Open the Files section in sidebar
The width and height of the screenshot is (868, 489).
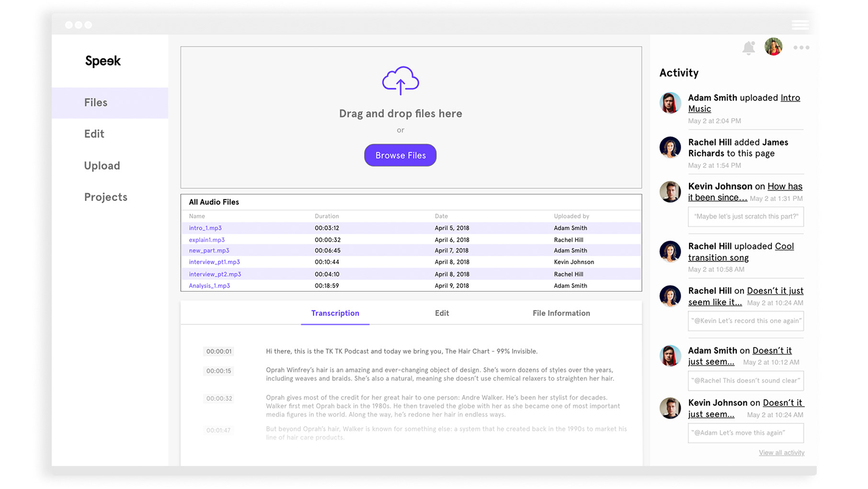pyautogui.click(x=110, y=103)
